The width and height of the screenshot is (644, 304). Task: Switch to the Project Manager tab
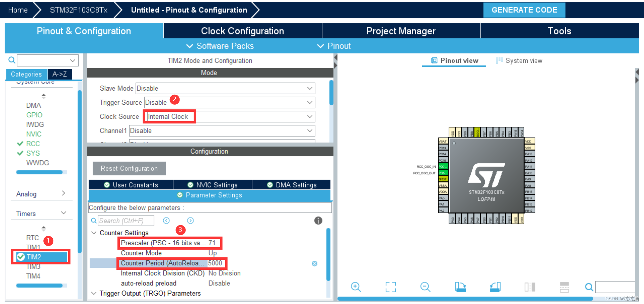point(401,31)
